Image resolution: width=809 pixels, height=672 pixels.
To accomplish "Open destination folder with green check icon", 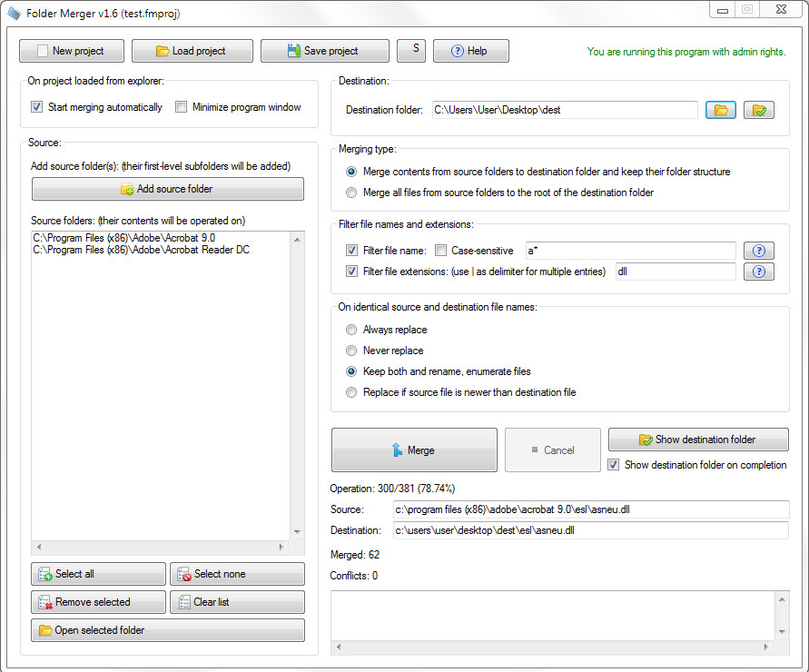I will (759, 110).
